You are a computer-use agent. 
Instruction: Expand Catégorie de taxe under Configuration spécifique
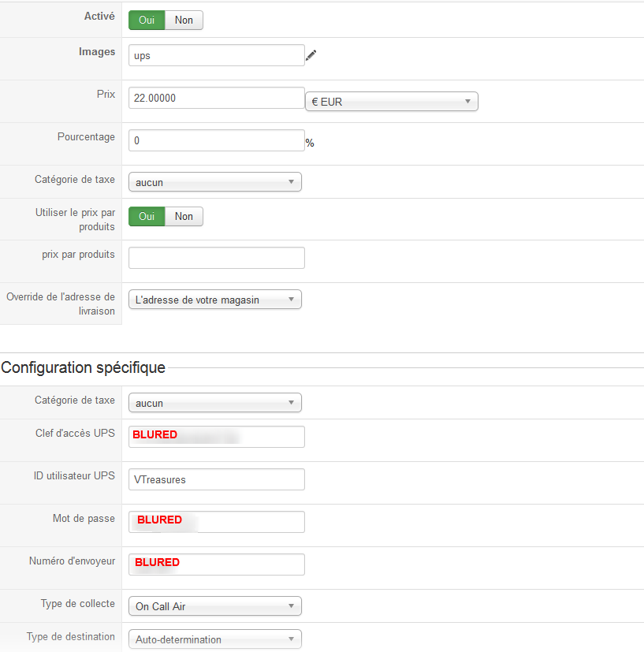pyautogui.click(x=214, y=403)
